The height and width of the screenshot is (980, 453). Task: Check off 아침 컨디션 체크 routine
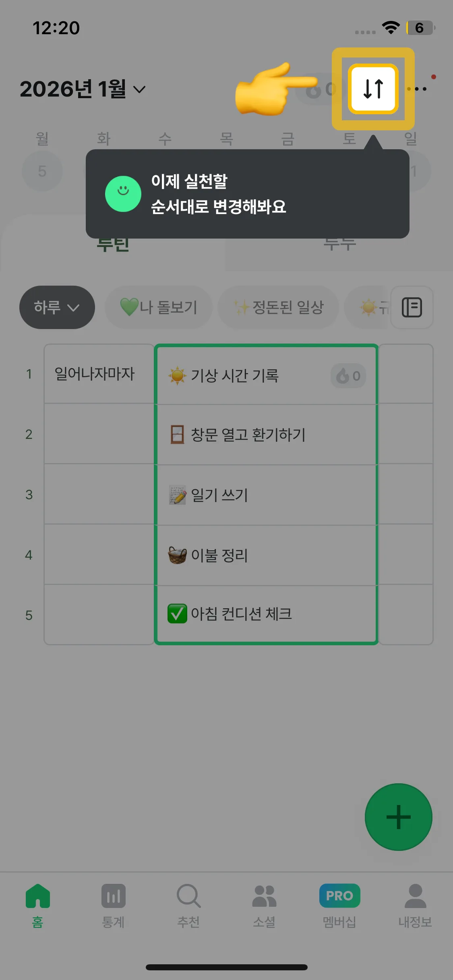coord(266,614)
